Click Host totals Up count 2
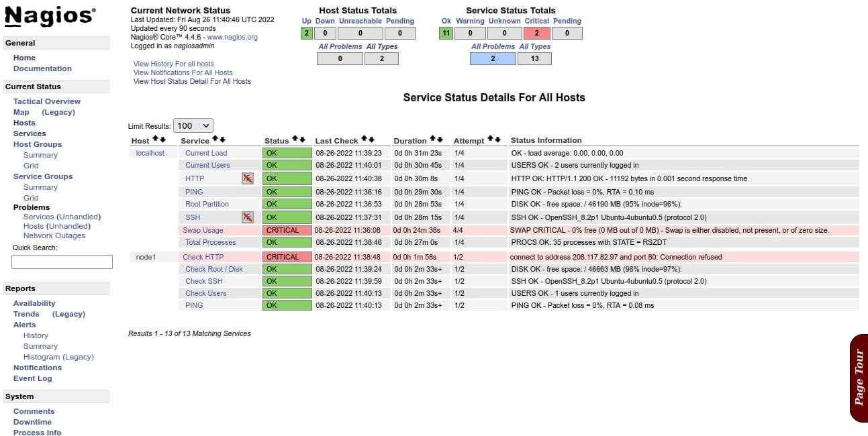This screenshot has width=868, height=436. (x=307, y=33)
